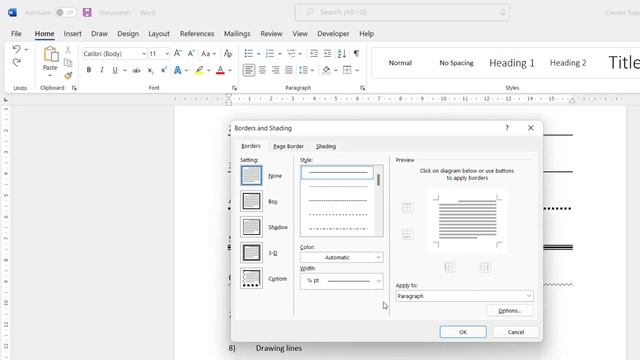
Task: Click the Decrease Indent icon
Action: (x=314, y=53)
